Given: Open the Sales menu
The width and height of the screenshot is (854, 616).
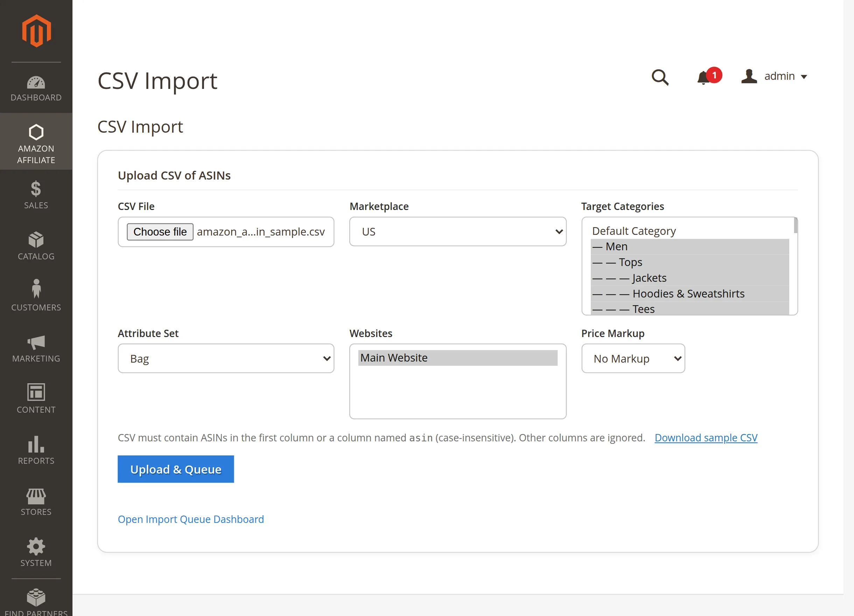Looking at the screenshot, I should [36, 195].
